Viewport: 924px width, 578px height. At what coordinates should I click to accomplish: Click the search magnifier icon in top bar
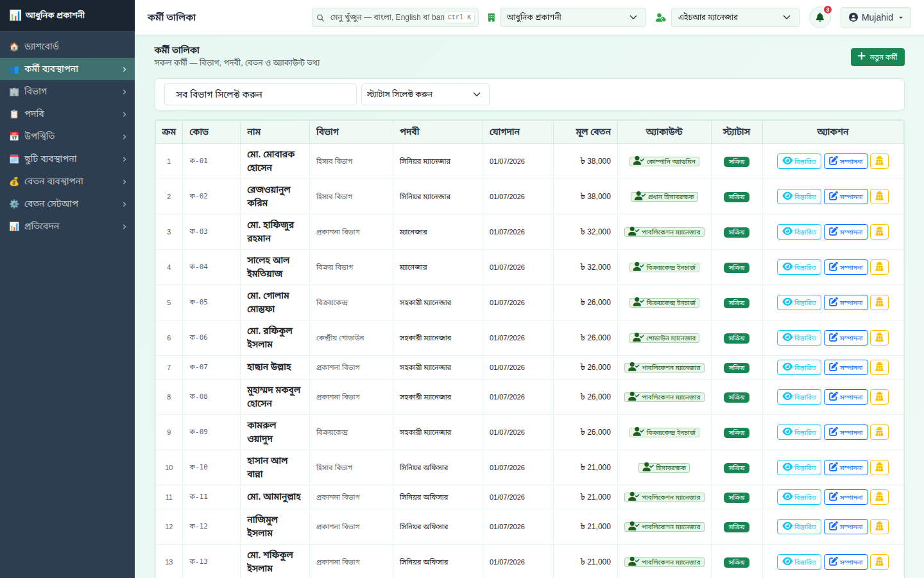(321, 17)
